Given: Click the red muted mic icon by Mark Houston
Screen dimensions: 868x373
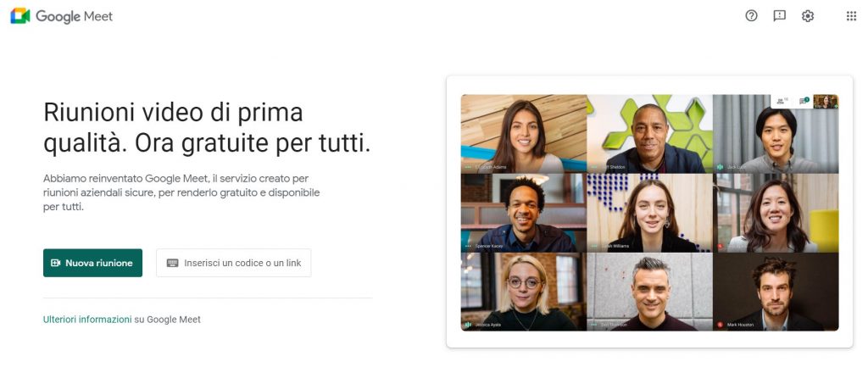Looking at the screenshot, I should 721,325.
